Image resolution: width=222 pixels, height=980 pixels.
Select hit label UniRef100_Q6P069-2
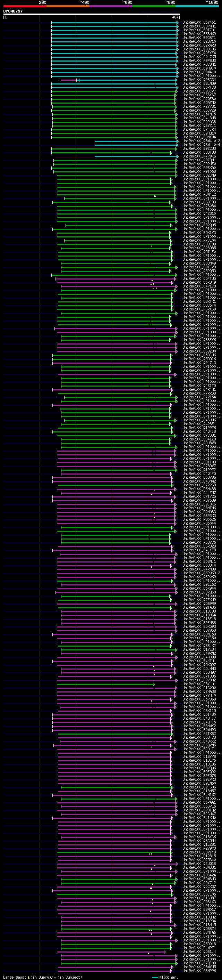(201, 573)
